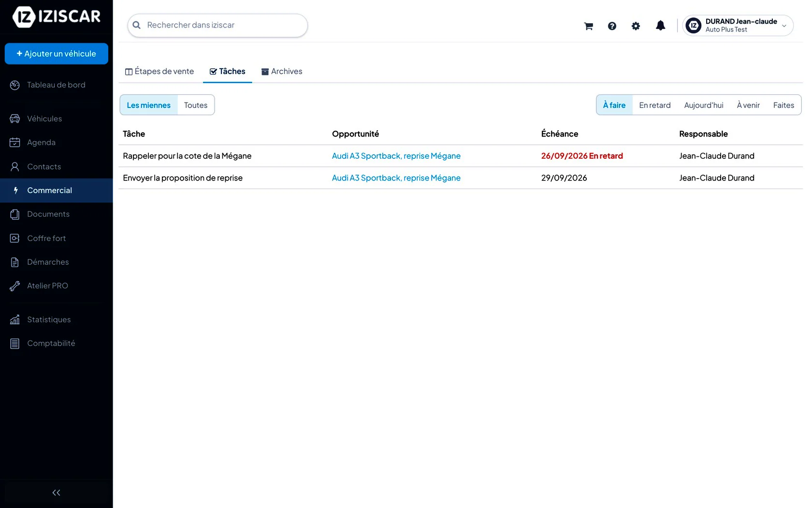Screen dimensions: 812x508
Task: Filter tasks by À venir
Action: (748, 105)
